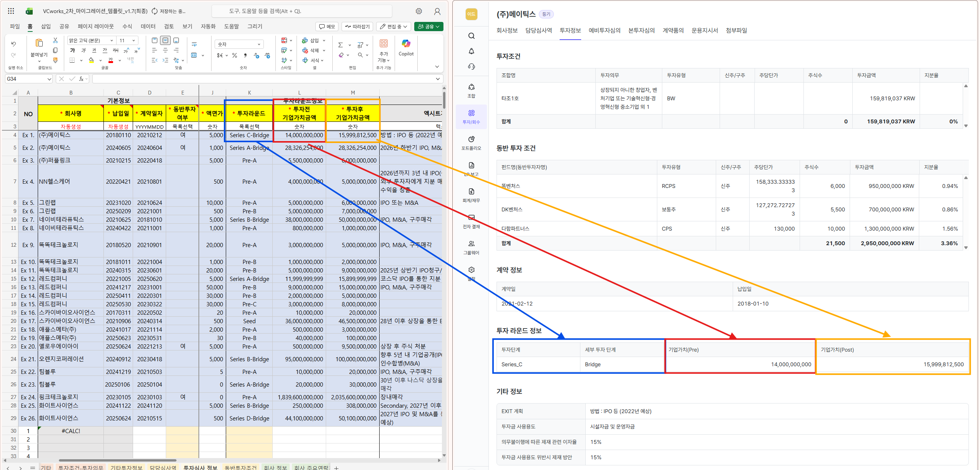Open notifications bell in right sidebar
980x470 pixels.
pos(471,51)
